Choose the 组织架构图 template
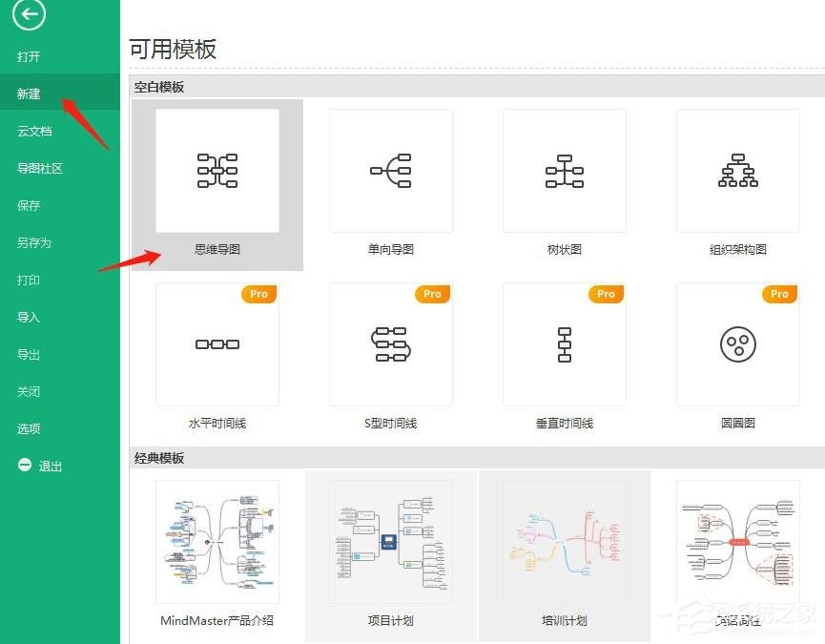The image size is (825, 644). [x=737, y=170]
